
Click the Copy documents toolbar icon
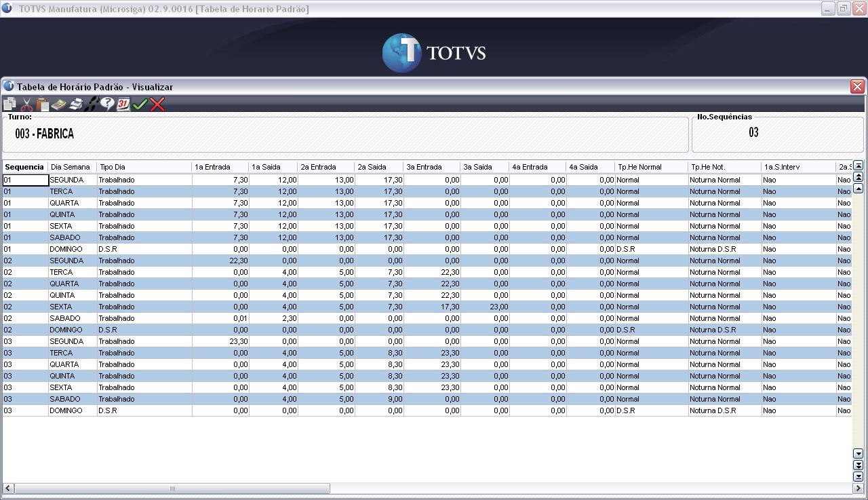click(x=9, y=104)
